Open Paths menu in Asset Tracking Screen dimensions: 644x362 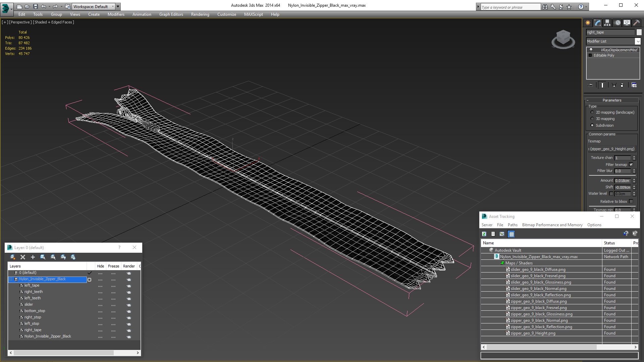coord(513,225)
